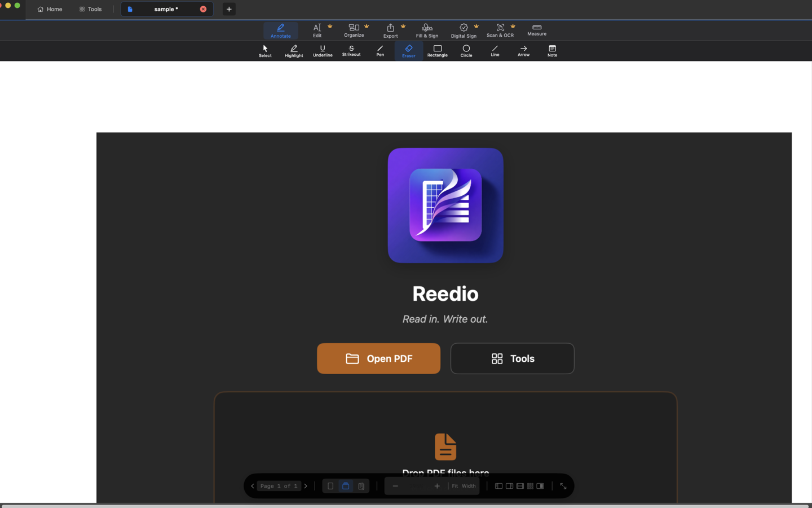Toggle the Eraser tool off
The height and width of the screenshot is (508, 812).
[408, 51]
